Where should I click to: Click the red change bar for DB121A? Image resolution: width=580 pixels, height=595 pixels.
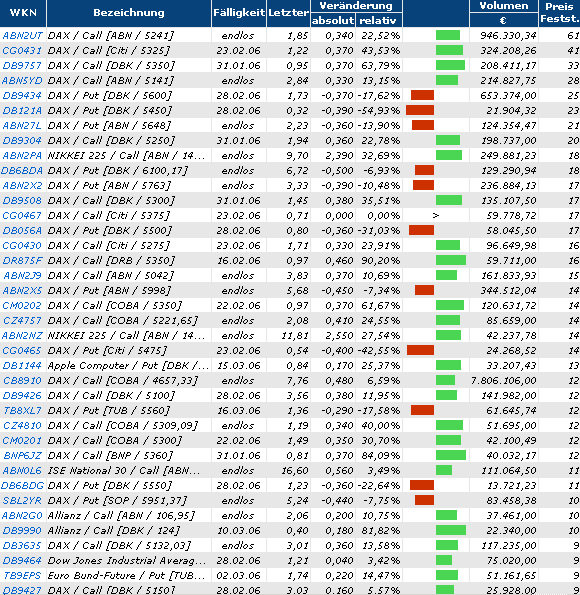click(x=420, y=110)
